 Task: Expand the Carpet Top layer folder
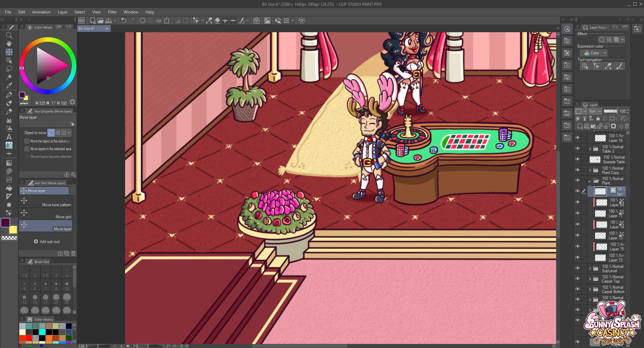pos(590,279)
